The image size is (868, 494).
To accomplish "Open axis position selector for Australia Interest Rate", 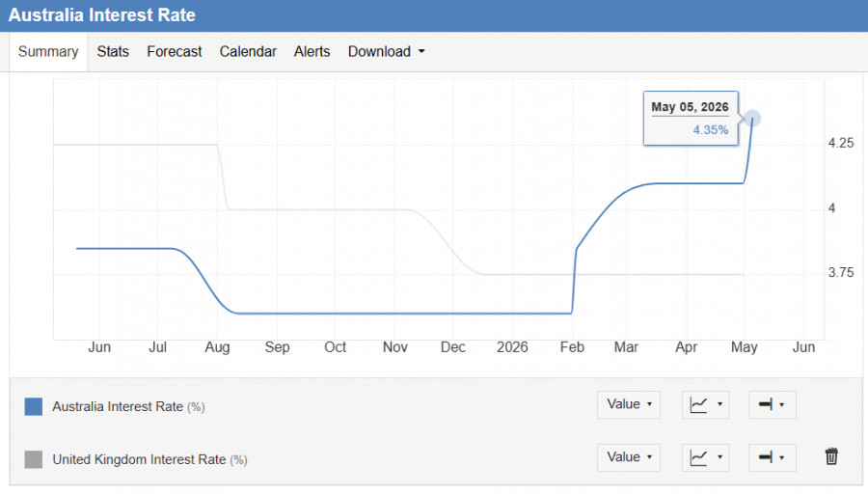I will [773, 404].
